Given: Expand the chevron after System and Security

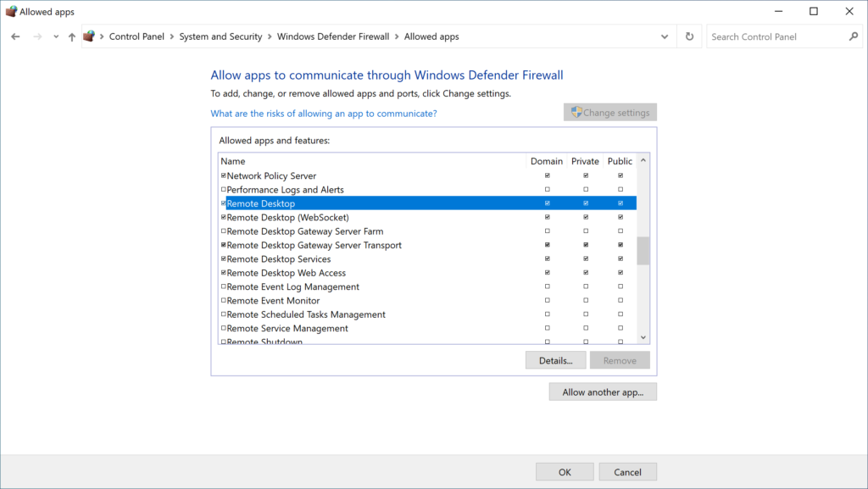Looking at the screenshot, I should point(271,36).
